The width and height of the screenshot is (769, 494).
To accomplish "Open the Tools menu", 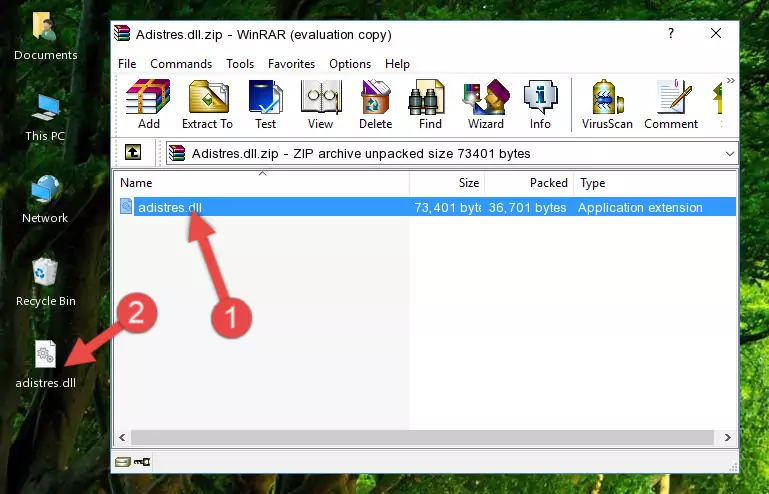I will pyautogui.click(x=240, y=64).
